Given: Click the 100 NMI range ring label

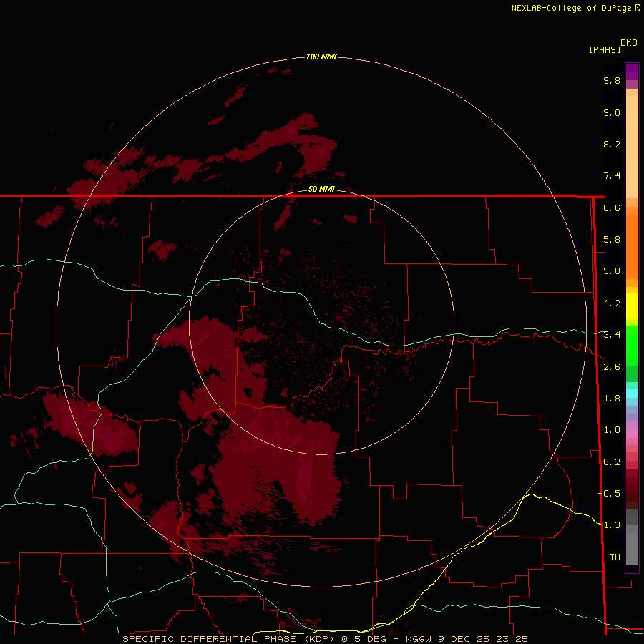Looking at the screenshot, I should pos(321,57).
